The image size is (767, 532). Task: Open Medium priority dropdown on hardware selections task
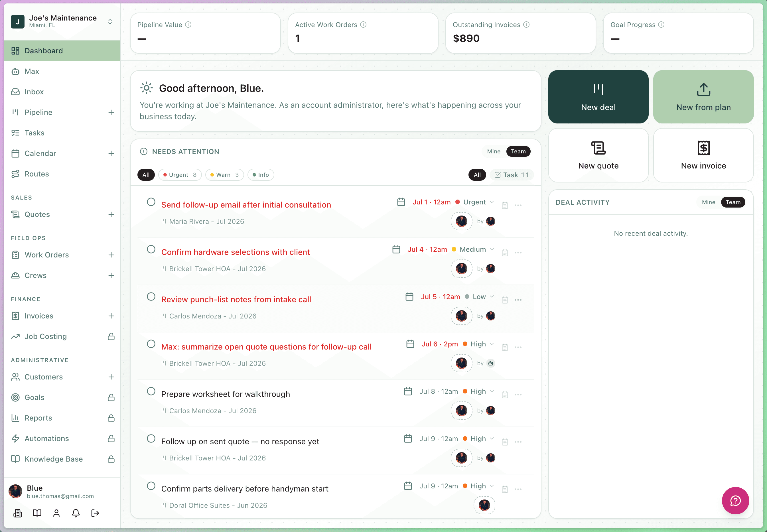click(x=473, y=249)
